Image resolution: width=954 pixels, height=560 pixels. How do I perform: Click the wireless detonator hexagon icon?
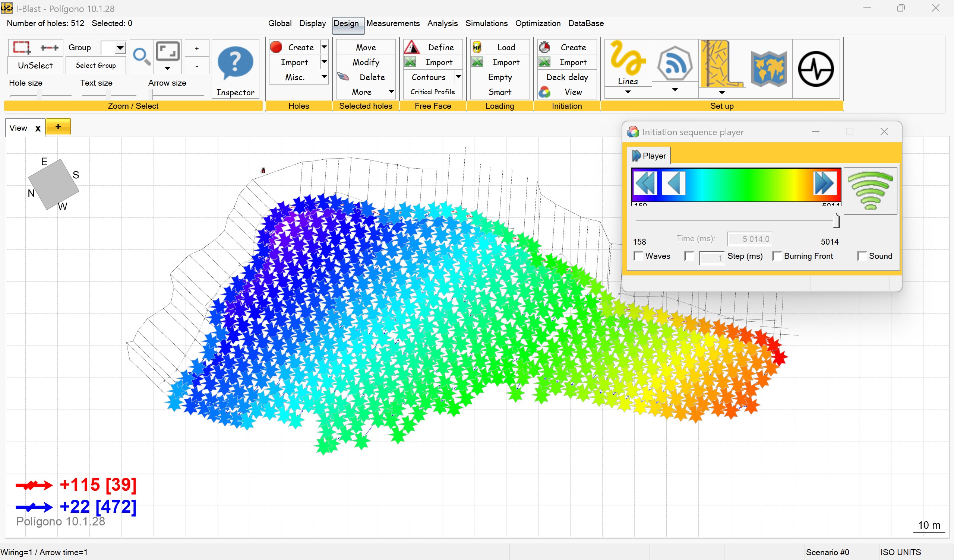click(x=675, y=63)
